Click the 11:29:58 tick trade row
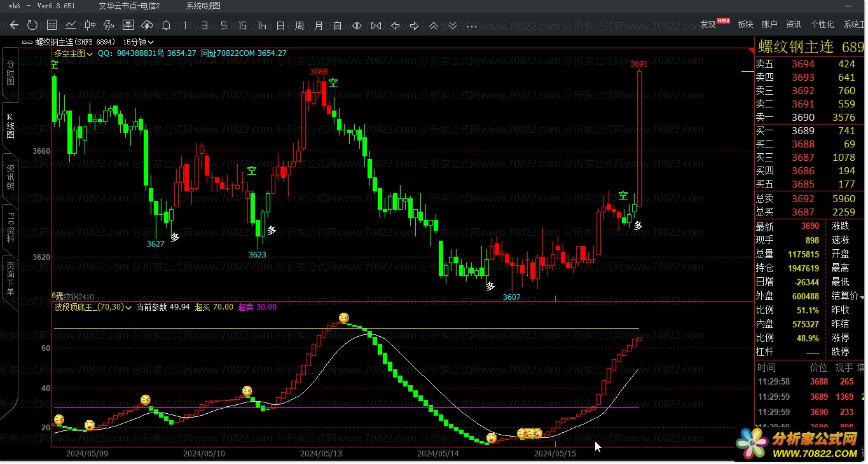868x464 pixels. tap(809, 381)
